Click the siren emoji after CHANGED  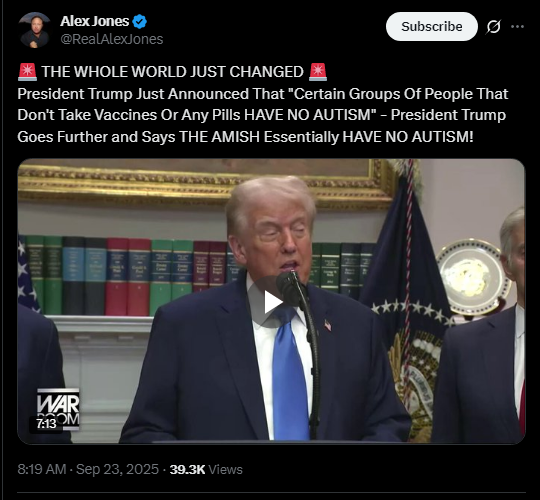pyautogui.click(x=318, y=72)
